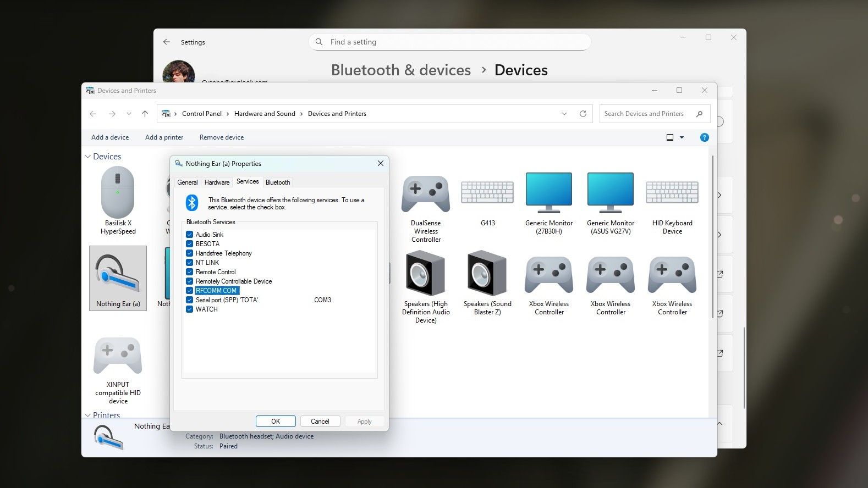Click search magnifier in Devices and Printers
Viewport: 868px width, 488px height.
point(699,114)
